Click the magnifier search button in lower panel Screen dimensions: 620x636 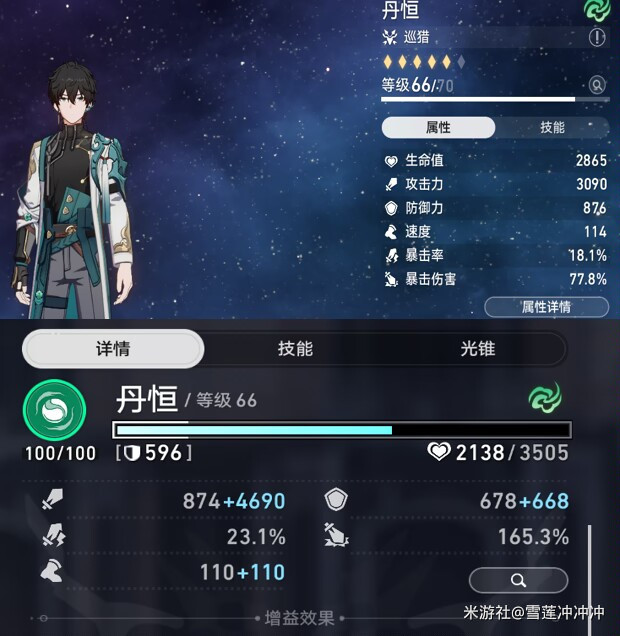click(518, 580)
